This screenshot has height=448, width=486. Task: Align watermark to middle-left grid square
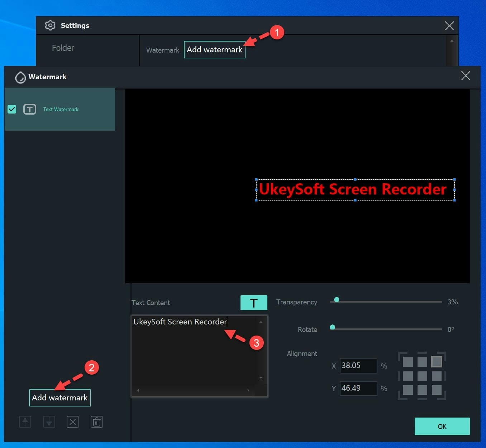click(408, 376)
